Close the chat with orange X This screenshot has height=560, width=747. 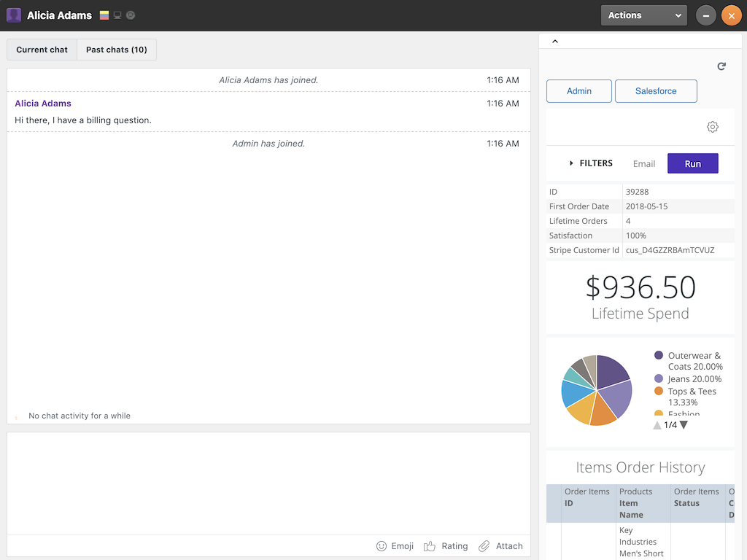coord(732,15)
